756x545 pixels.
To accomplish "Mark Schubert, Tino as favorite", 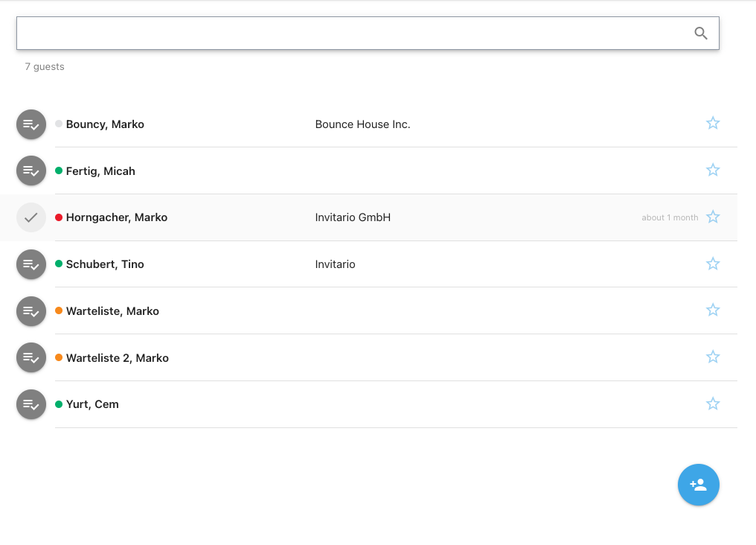I will [713, 264].
